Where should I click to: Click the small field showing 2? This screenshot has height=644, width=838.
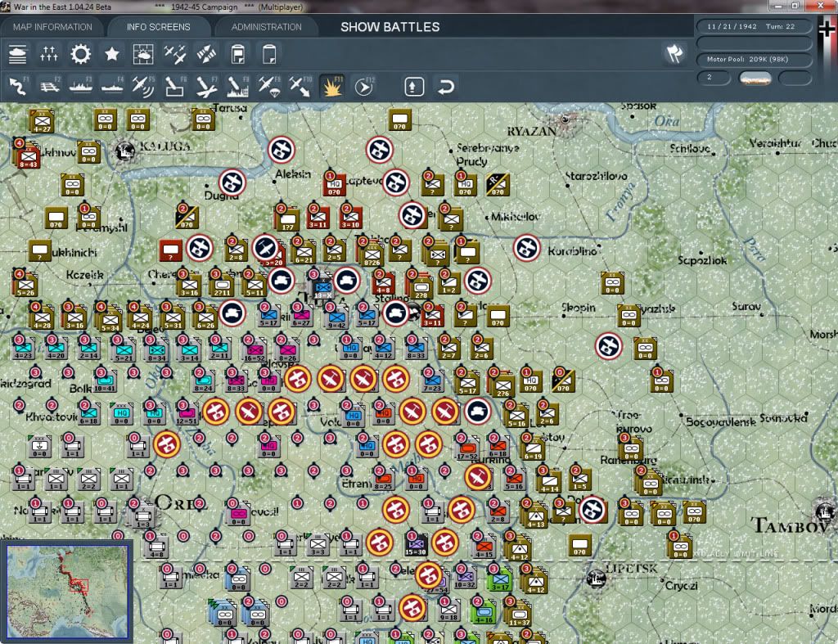pyautogui.click(x=714, y=78)
